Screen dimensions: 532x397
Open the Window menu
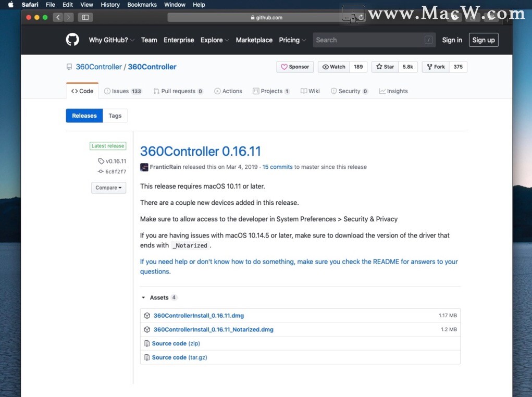175,4
